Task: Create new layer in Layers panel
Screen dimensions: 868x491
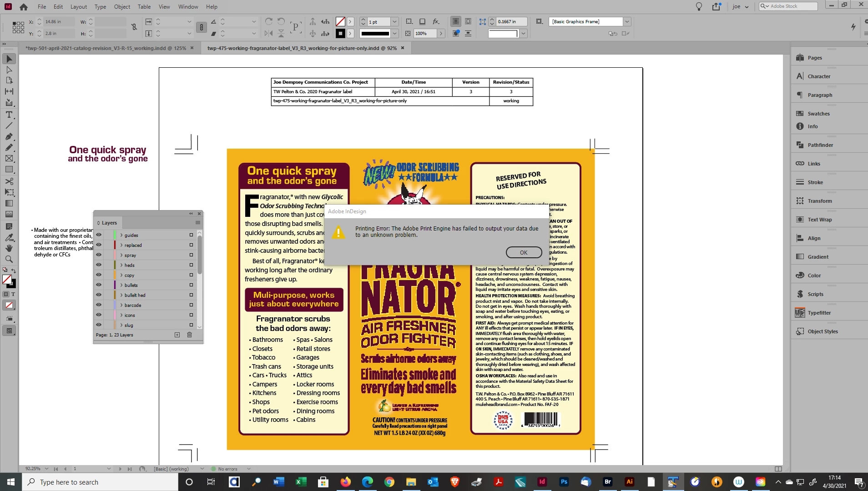Action: 177,335
